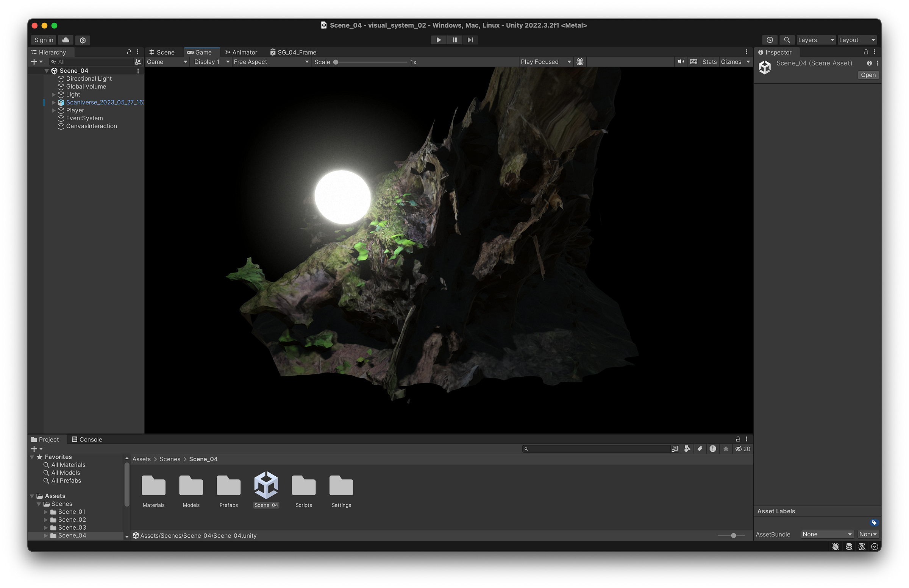Click search by type icon in Project
This screenshot has height=588, width=909.
687,449
